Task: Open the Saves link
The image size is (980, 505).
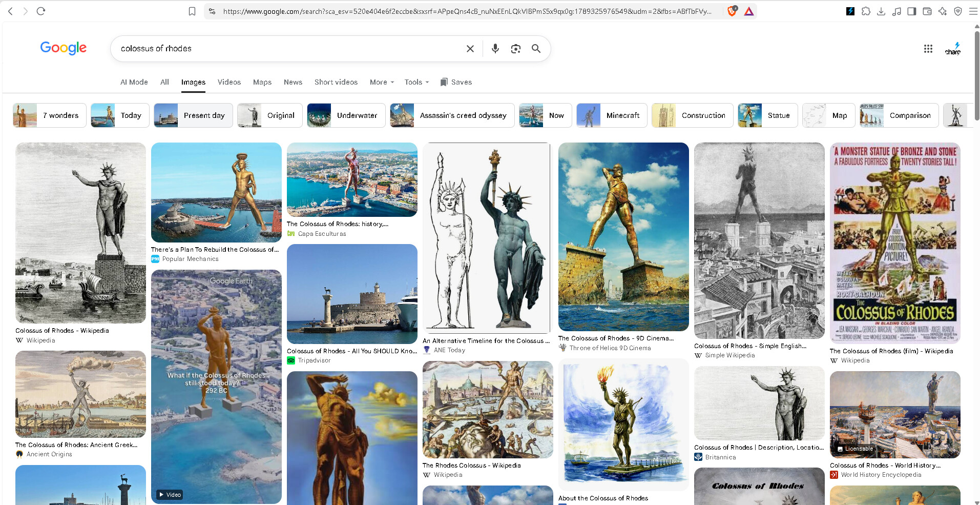Action: (x=456, y=82)
